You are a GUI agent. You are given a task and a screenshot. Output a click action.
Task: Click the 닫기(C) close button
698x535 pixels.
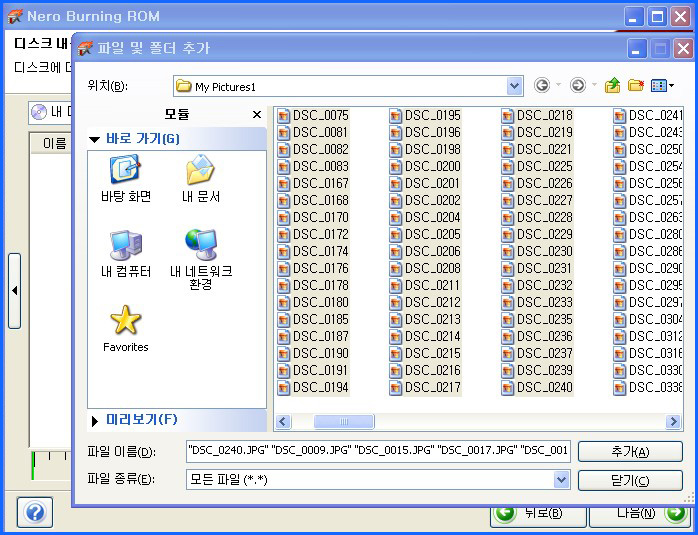click(x=630, y=480)
